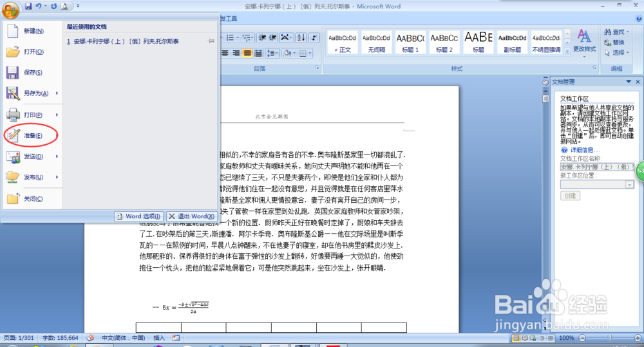Apply the 副标题 style

[x=512, y=42]
